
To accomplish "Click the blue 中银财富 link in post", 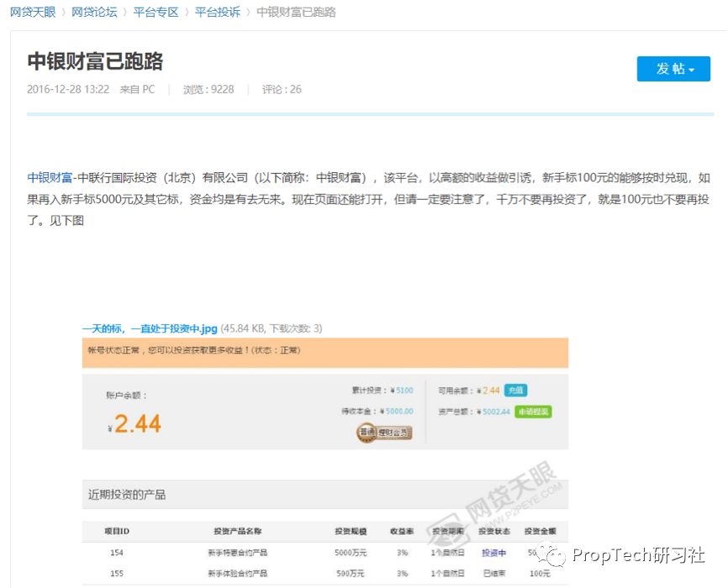I will (x=50, y=177).
